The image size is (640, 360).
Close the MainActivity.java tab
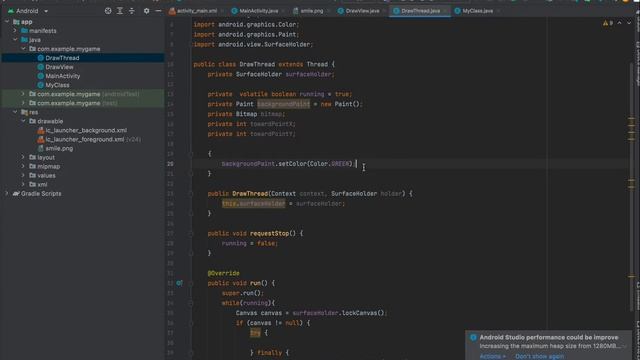click(283, 11)
